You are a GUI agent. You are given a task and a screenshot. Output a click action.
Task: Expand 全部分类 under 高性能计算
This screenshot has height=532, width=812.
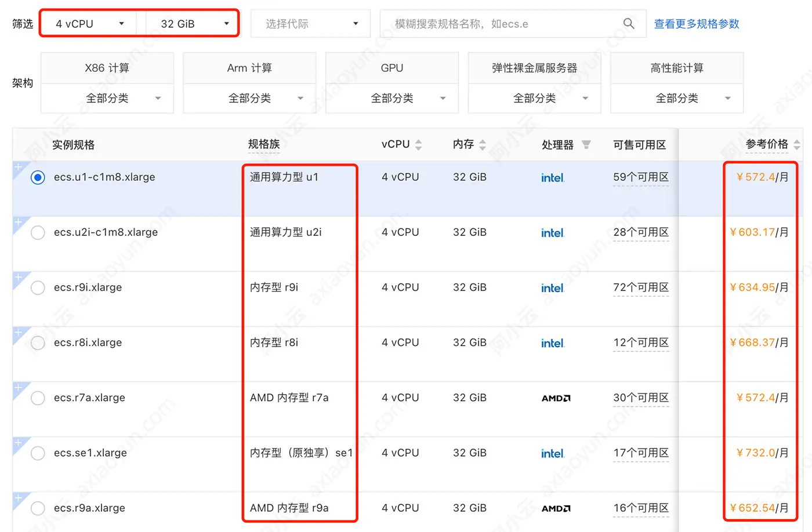tap(677, 99)
